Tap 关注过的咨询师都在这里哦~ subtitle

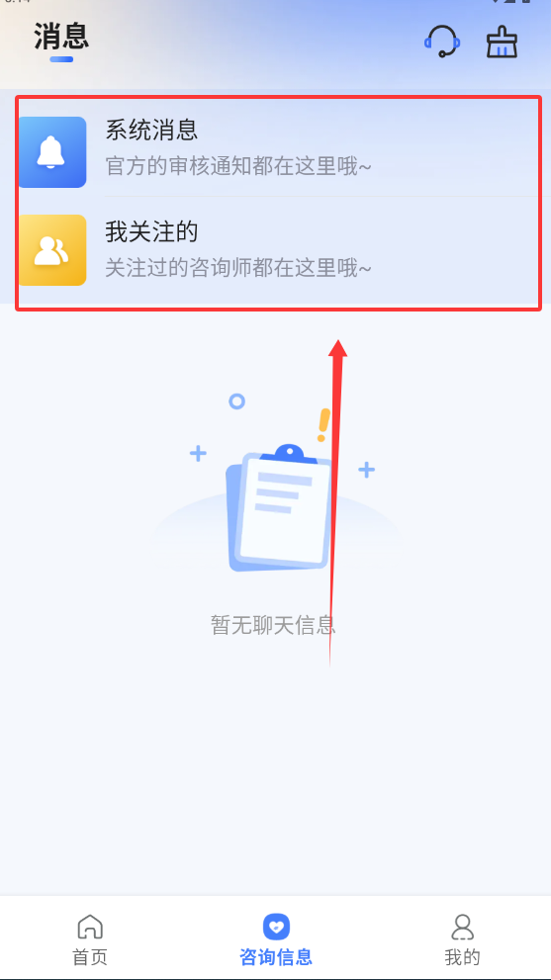point(238,269)
